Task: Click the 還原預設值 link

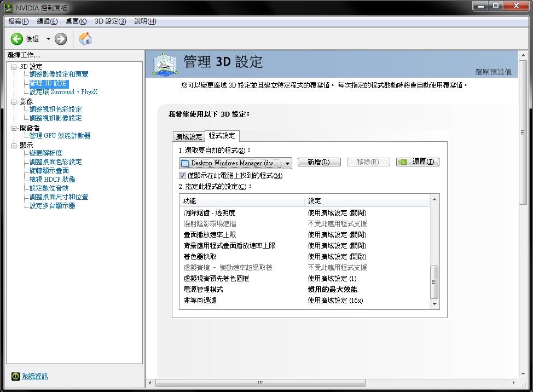Action: (493, 72)
